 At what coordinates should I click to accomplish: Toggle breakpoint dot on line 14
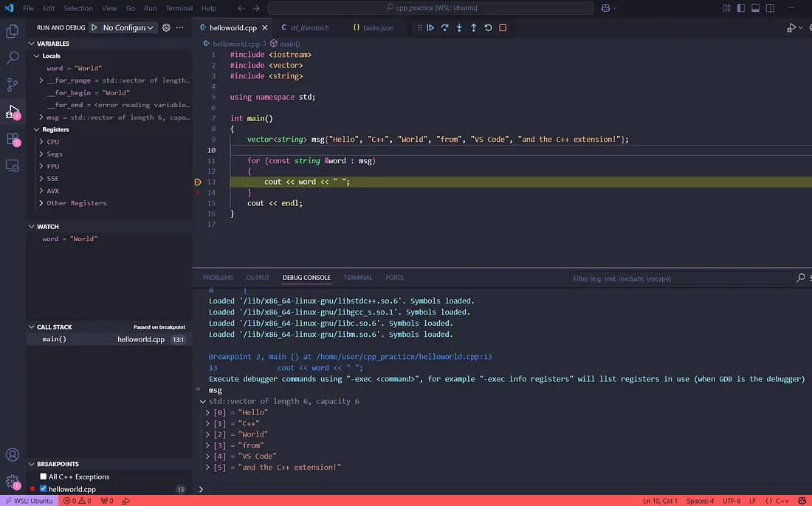click(x=198, y=192)
